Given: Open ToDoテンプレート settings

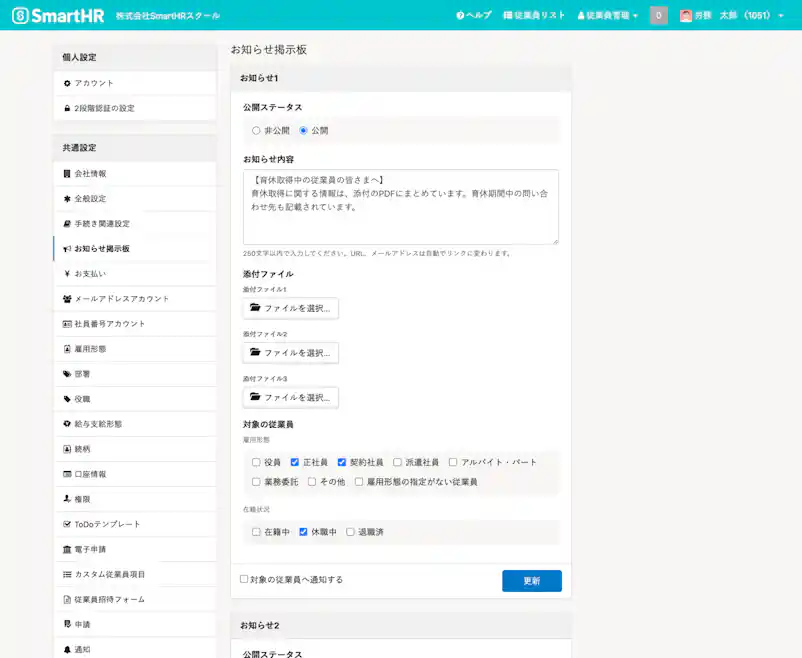Looking at the screenshot, I should (105, 524).
